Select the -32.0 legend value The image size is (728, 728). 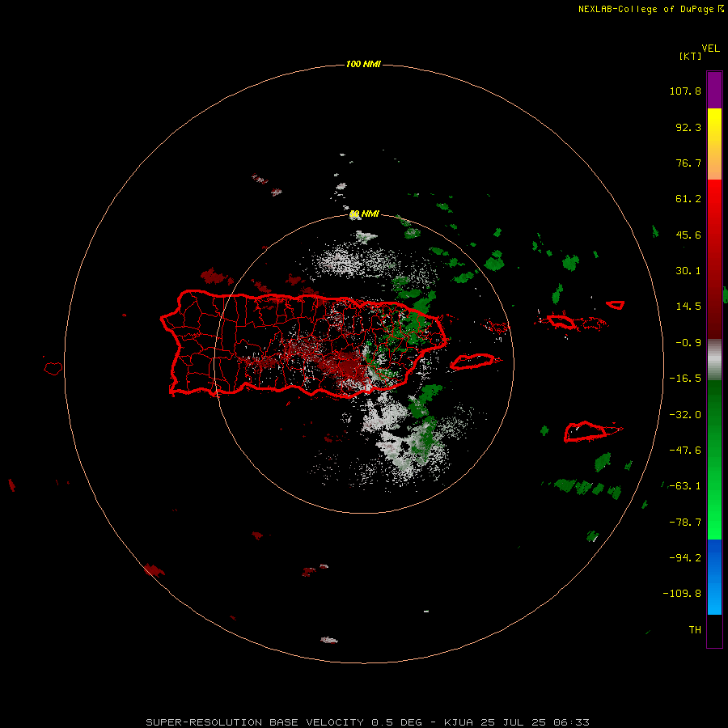pyautogui.click(x=685, y=415)
